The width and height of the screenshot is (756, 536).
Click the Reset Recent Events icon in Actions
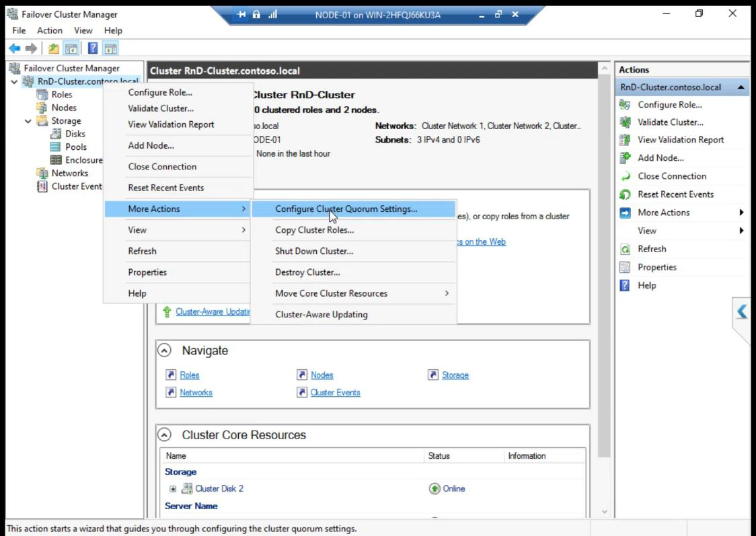(x=625, y=194)
